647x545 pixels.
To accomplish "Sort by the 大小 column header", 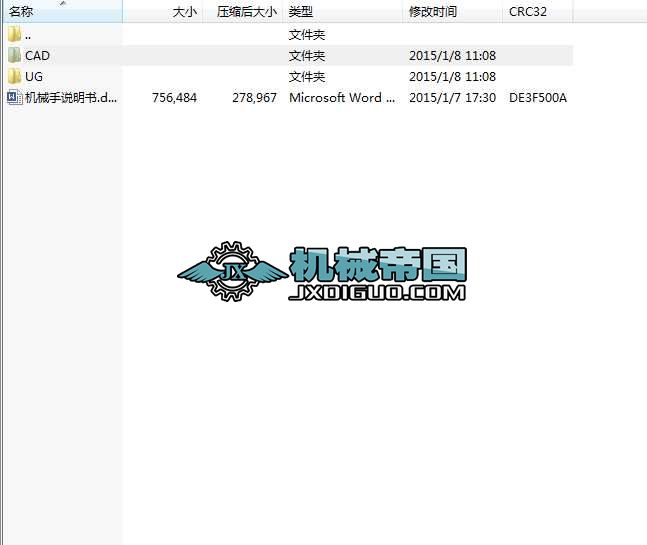I will tap(162, 12).
